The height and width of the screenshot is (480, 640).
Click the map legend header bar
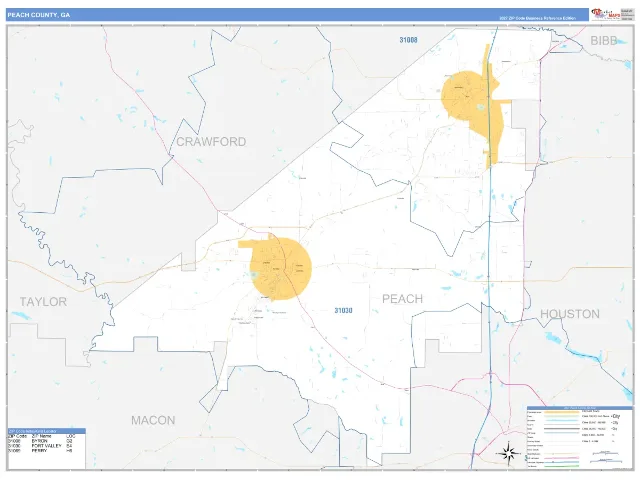(x=580, y=408)
